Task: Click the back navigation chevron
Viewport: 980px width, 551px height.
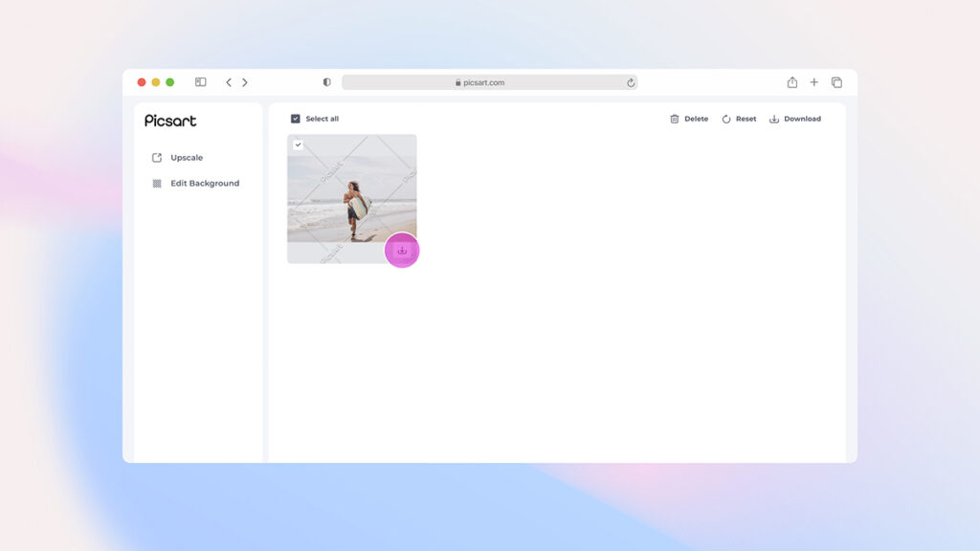Action: click(x=229, y=82)
